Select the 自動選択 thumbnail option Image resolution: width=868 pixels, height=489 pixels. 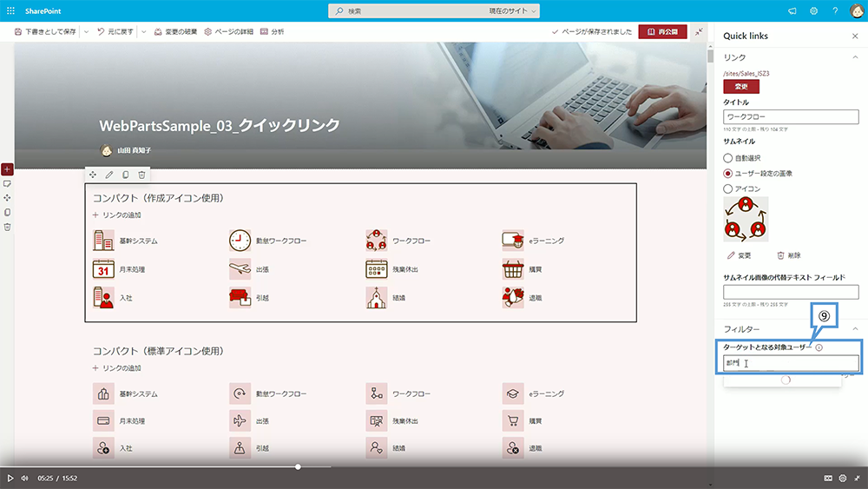click(x=728, y=158)
